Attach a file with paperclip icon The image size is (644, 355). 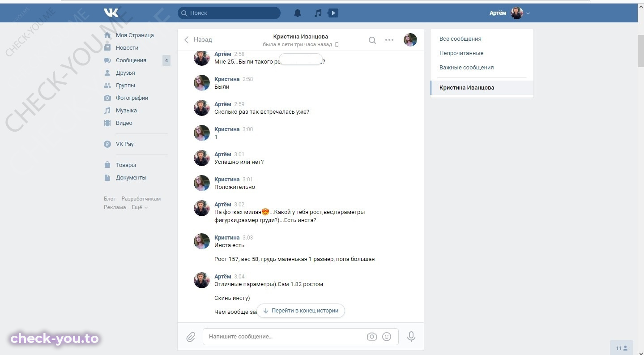pyautogui.click(x=191, y=337)
